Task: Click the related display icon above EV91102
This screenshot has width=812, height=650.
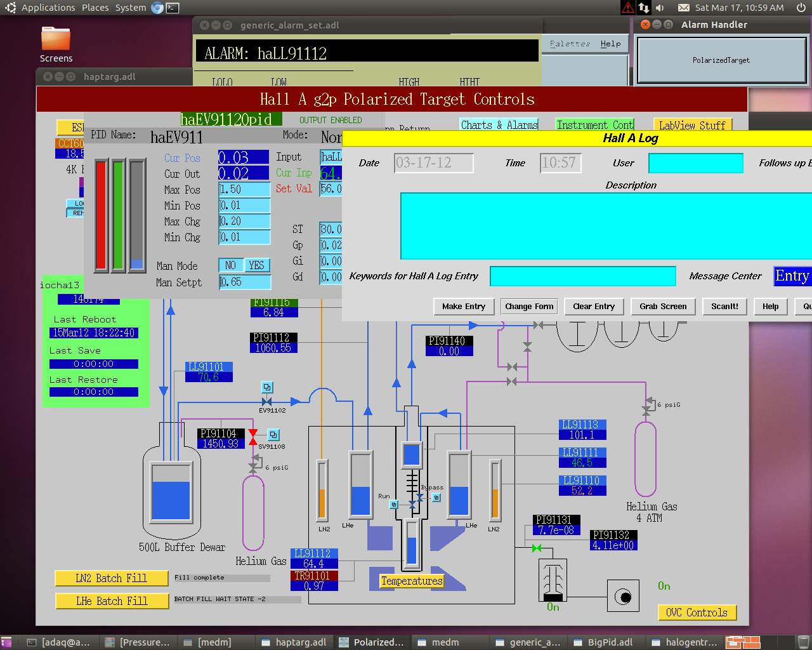Action: (x=267, y=387)
